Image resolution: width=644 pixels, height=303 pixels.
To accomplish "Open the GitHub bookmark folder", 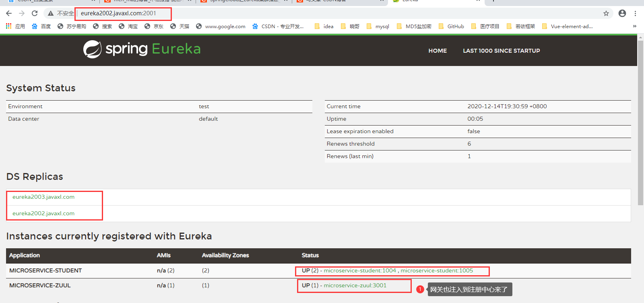I will click(451, 26).
